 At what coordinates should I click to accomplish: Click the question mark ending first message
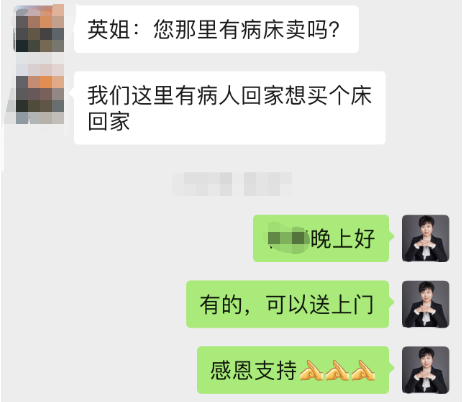click(333, 29)
